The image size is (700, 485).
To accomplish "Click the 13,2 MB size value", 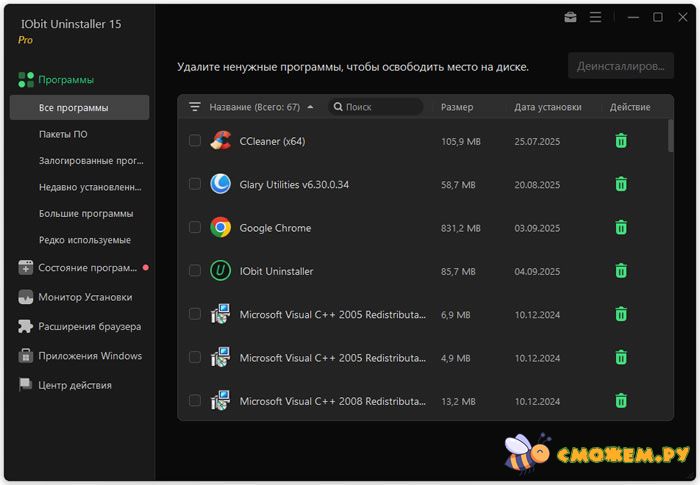I will [x=458, y=401].
